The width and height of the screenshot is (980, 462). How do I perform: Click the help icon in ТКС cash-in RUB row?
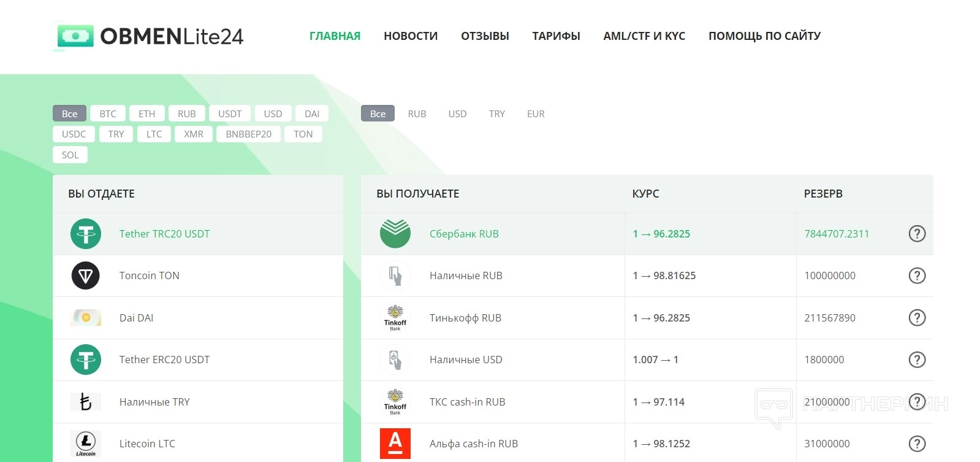[x=917, y=402]
